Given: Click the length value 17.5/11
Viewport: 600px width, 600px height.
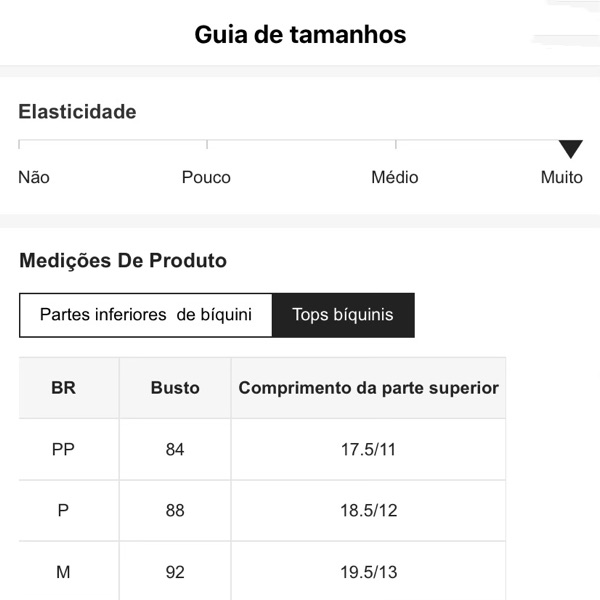Looking at the screenshot, I should [368, 449].
